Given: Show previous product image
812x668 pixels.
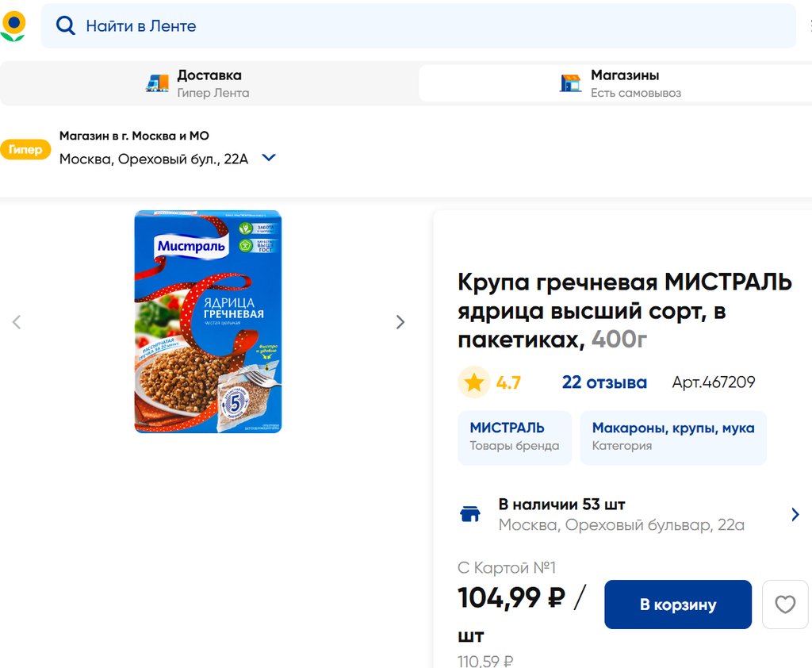Looking at the screenshot, I should click(17, 322).
